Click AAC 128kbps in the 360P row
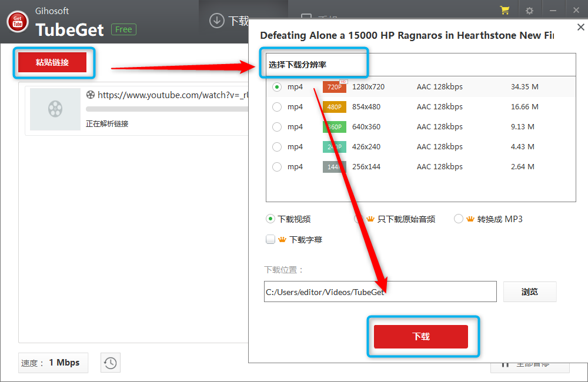This screenshot has width=588, height=382. [x=439, y=127]
